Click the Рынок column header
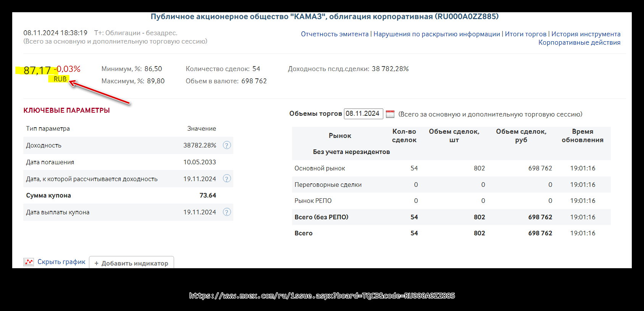 pos(340,136)
